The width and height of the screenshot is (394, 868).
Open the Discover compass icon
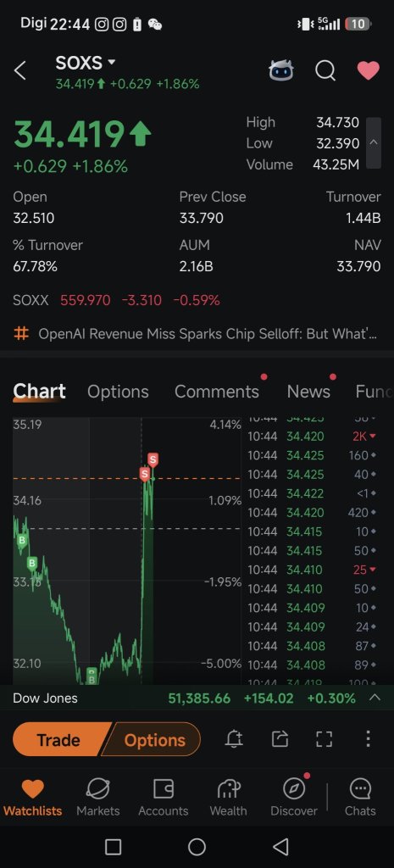(294, 789)
